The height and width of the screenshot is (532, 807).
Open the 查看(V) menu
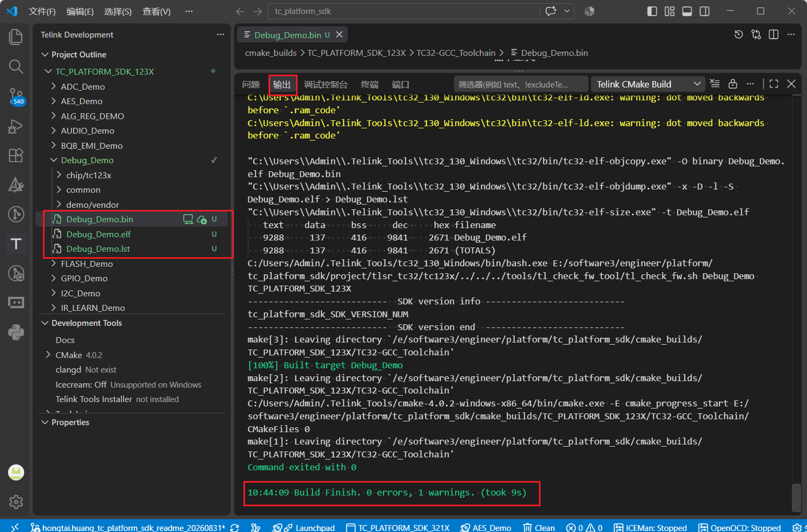tap(156, 11)
